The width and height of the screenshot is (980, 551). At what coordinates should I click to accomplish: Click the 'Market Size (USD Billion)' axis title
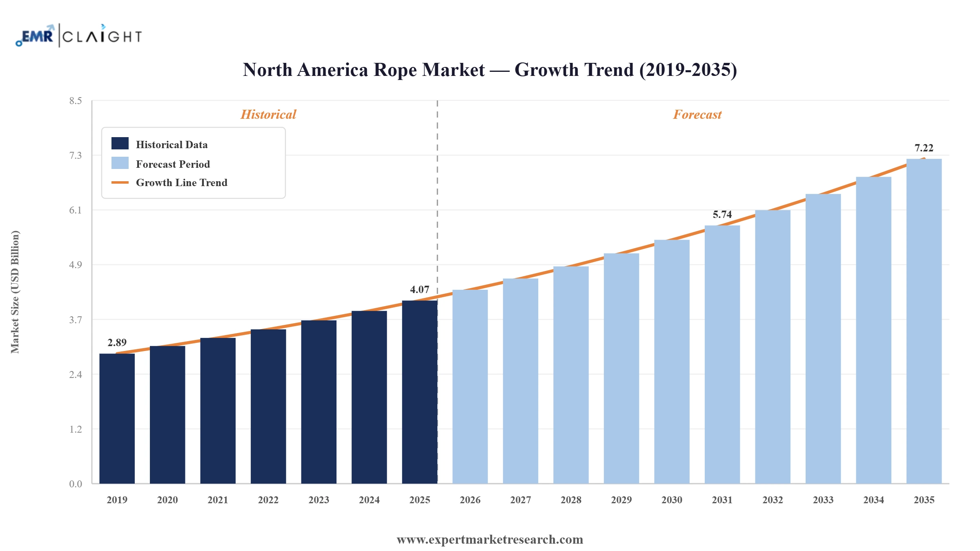point(15,292)
